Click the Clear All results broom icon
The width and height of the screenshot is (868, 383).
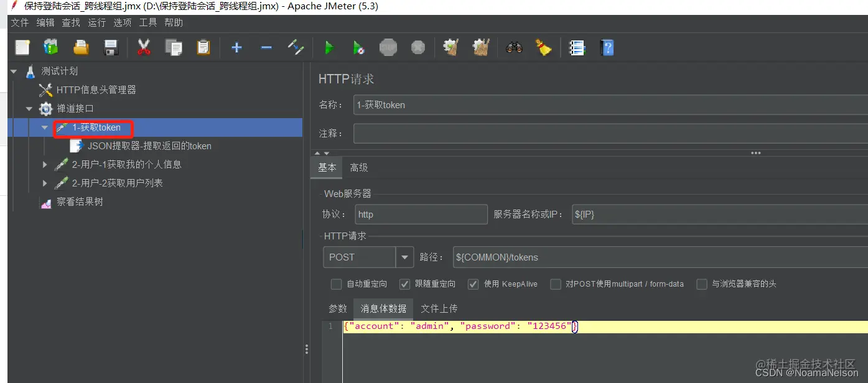pos(480,47)
